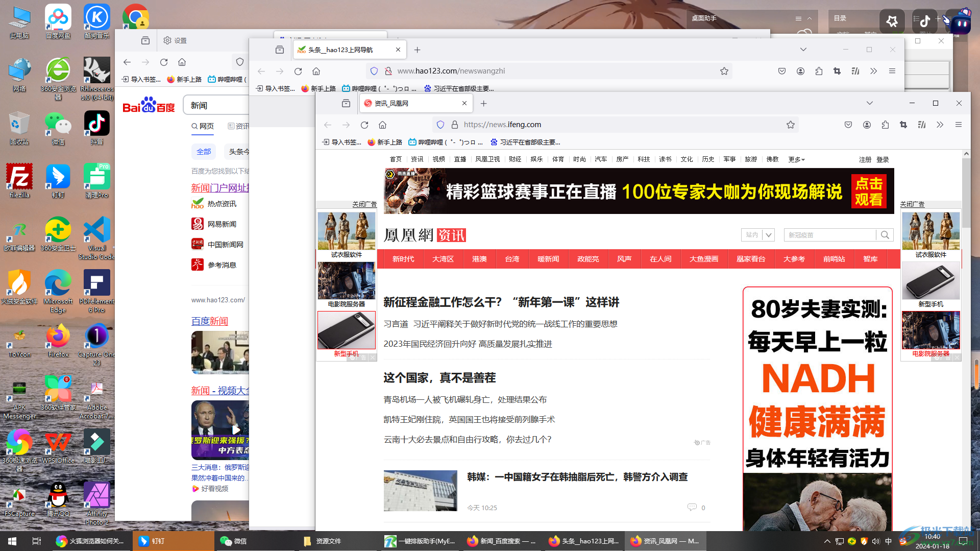Switch to 头条_hao123上网导航 tab
This screenshot has height=551, width=980.
click(x=350, y=50)
